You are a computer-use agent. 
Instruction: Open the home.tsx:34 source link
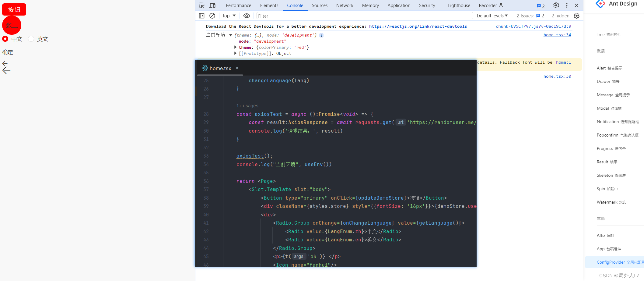[x=557, y=35]
